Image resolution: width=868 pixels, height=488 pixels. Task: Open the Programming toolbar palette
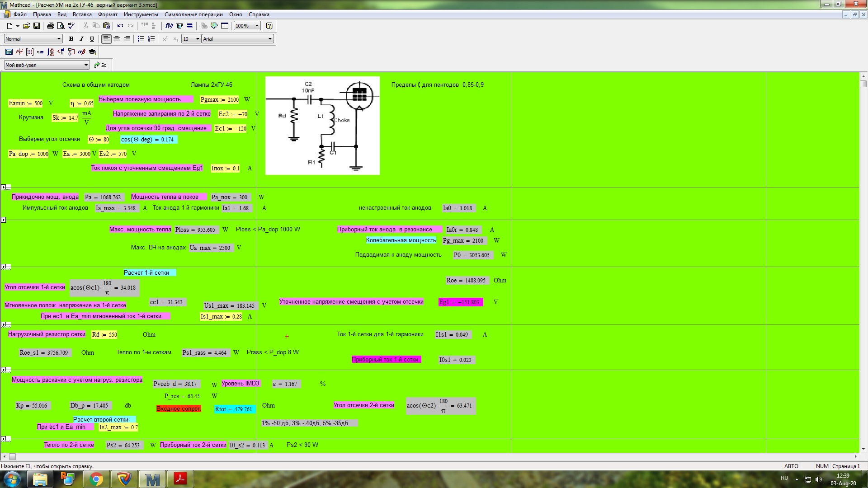coord(71,52)
